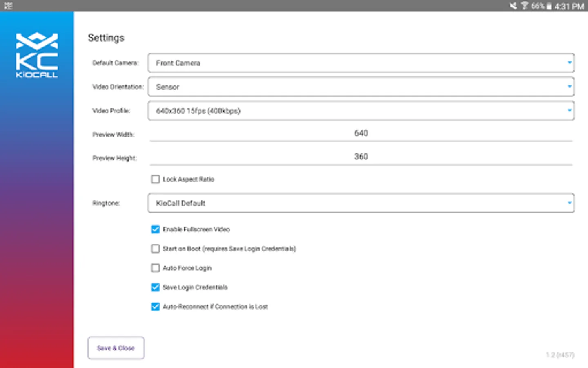The width and height of the screenshot is (588, 368).
Task: Expand the Video Orientation dropdown
Action: tap(361, 87)
